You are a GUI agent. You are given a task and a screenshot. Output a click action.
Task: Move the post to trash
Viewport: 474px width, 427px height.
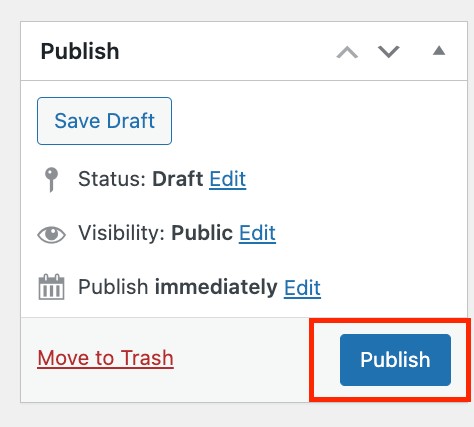(x=105, y=358)
